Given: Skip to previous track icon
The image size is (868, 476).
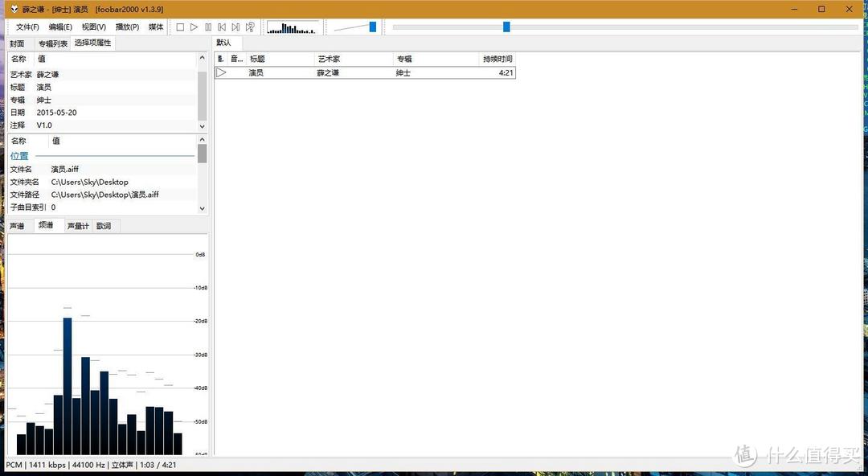Looking at the screenshot, I should pos(222,27).
